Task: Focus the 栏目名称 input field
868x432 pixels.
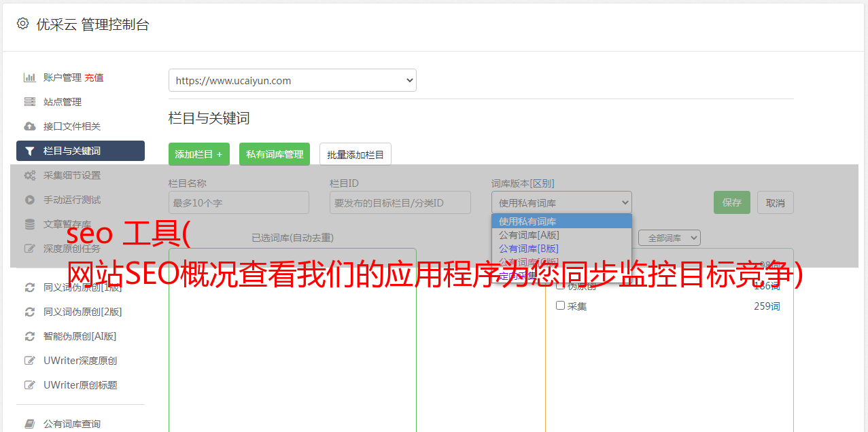Action: 239,202
